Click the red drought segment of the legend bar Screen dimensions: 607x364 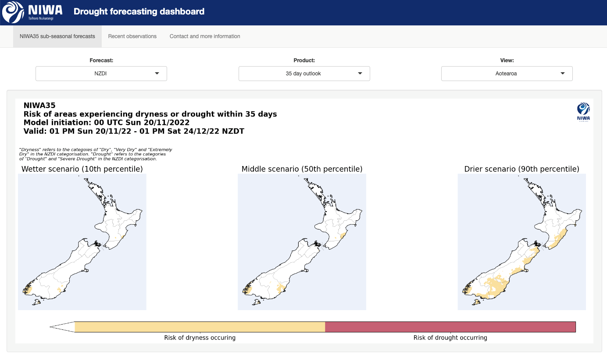[x=450, y=326]
